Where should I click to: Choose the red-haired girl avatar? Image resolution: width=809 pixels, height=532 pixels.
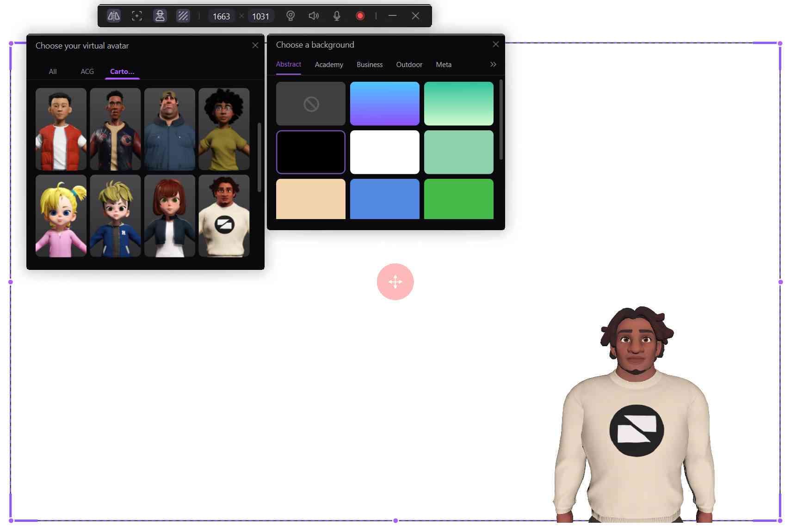(170, 216)
